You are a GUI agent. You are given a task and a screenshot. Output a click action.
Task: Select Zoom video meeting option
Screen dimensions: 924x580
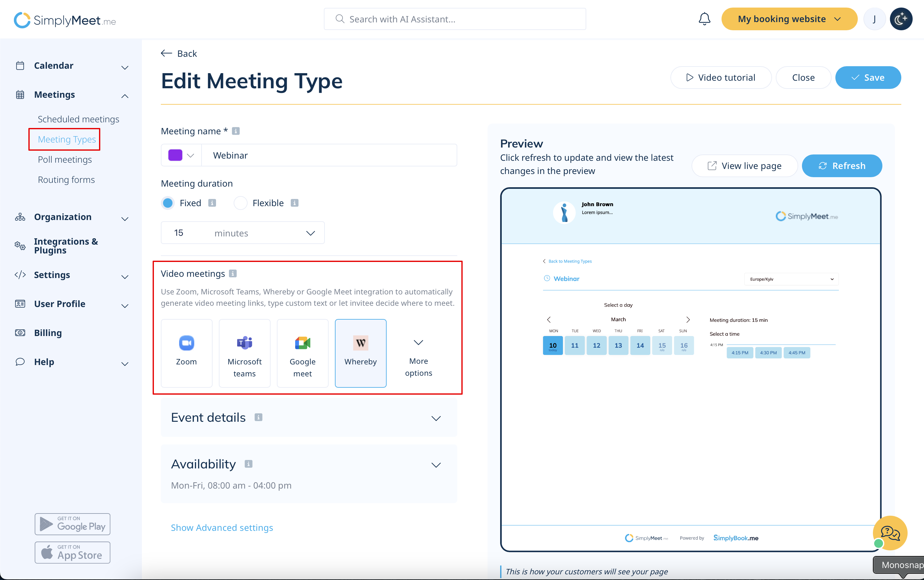(186, 352)
